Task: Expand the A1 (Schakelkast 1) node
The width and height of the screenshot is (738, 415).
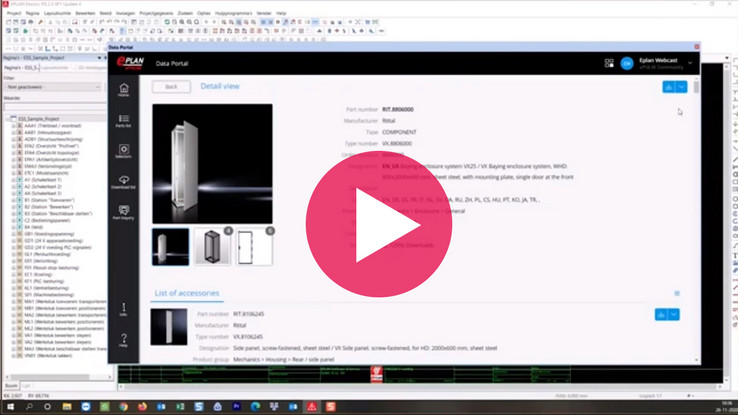Action: point(14,180)
